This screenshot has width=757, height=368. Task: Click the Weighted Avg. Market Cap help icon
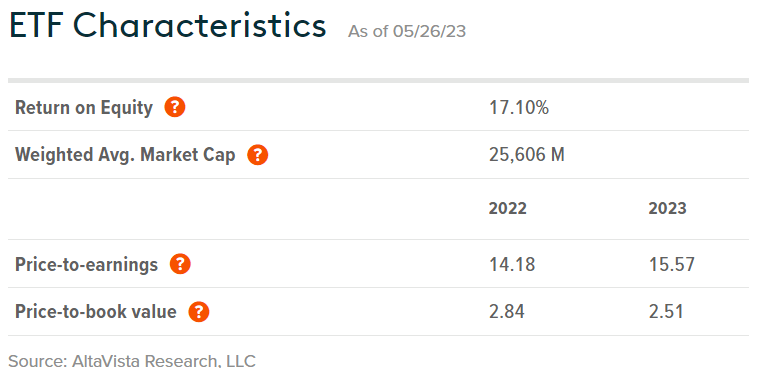pos(258,155)
